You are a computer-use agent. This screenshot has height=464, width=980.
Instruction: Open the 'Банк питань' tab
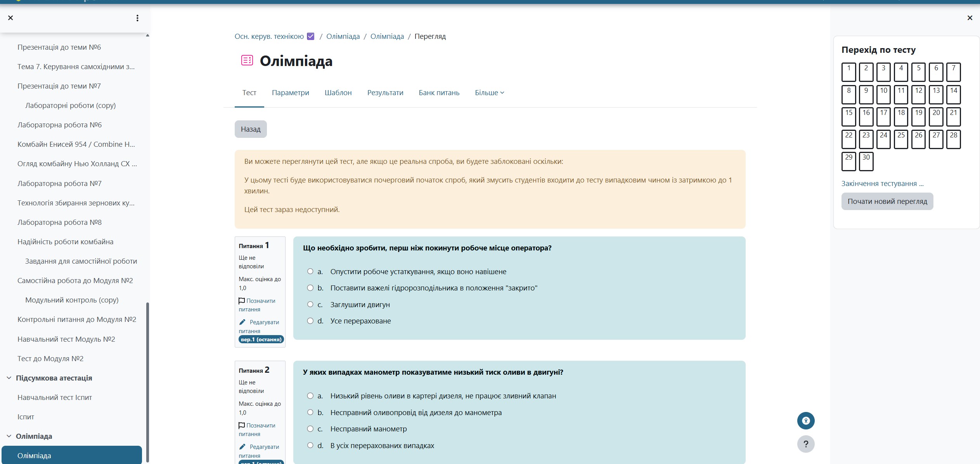(x=439, y=93)
